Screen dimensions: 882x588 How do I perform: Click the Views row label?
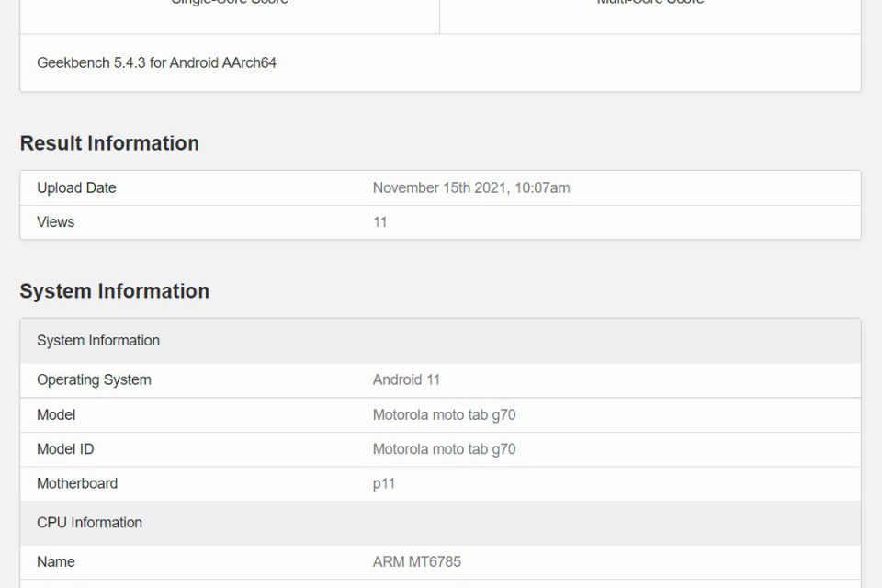click(x=55, y=222)
